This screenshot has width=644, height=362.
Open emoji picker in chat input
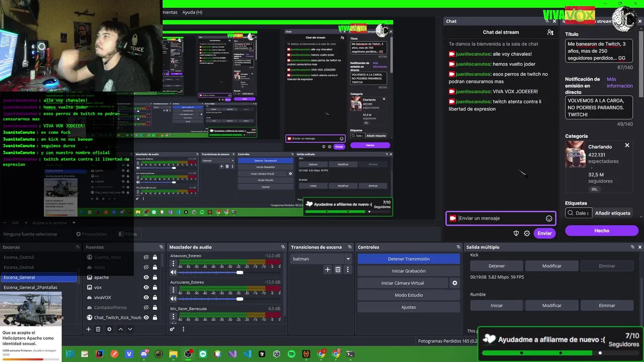(x=549, y=218)
